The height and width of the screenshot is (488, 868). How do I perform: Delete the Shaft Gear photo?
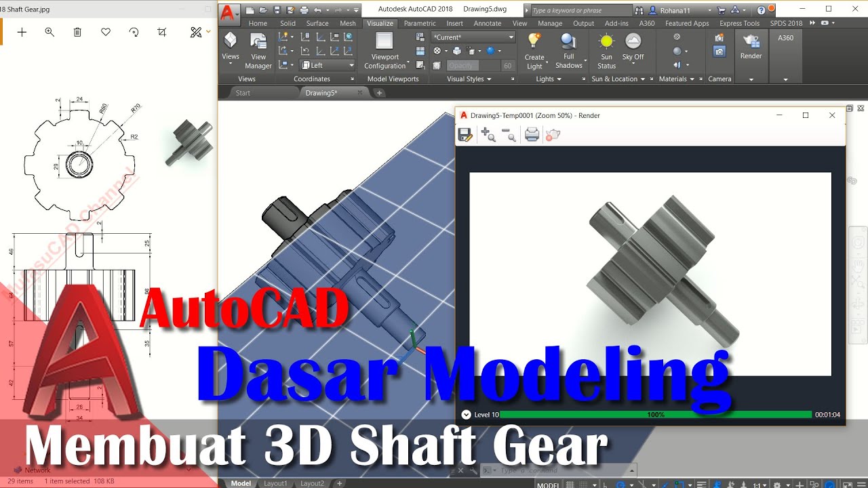pos(77,32)
